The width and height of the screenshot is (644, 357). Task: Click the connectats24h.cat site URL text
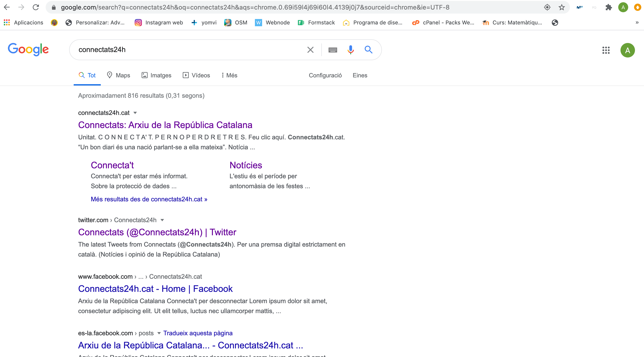104,113
